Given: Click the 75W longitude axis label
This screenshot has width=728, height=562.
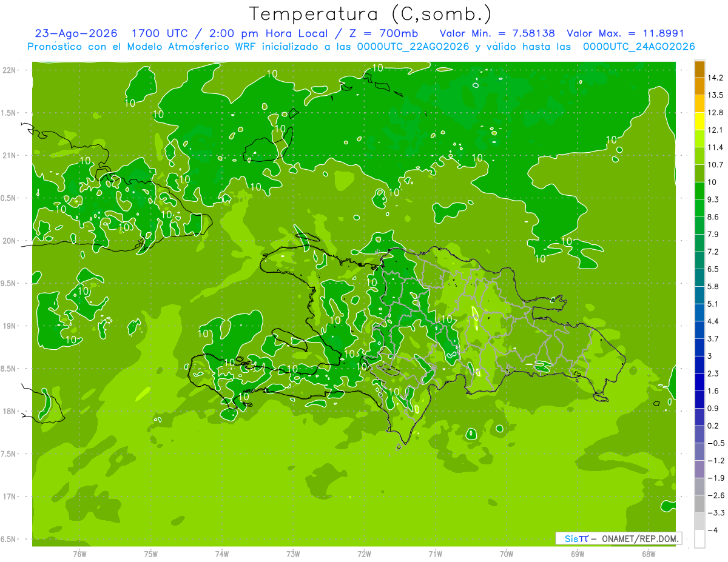Looking at the screenshot, I should [x=151, y=554].
